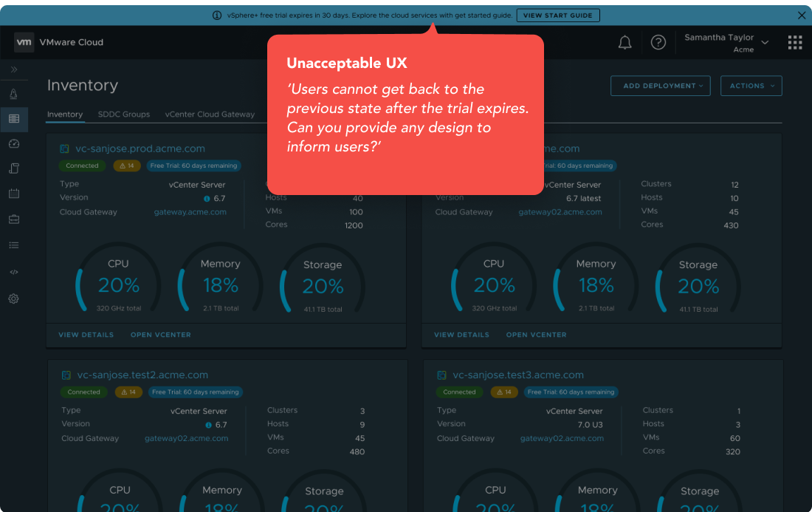The height and width of the screenshot is (512, 812).
Task: Open gateway02.acme.com link on test3 card
Action: click(562, 438)
